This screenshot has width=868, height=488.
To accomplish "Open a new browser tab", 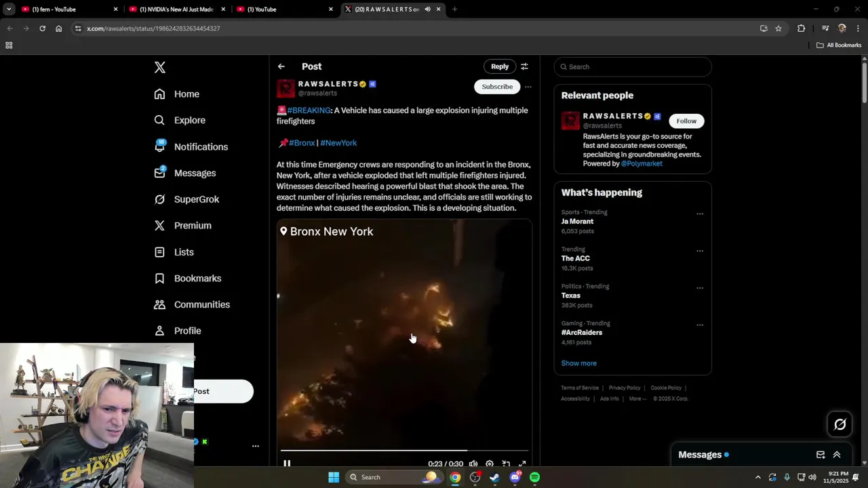I will 454,9.
